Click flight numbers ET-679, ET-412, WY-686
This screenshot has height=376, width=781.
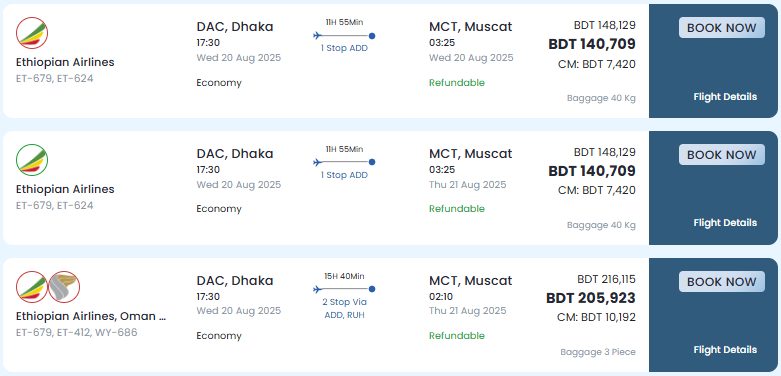coord(76,332)
